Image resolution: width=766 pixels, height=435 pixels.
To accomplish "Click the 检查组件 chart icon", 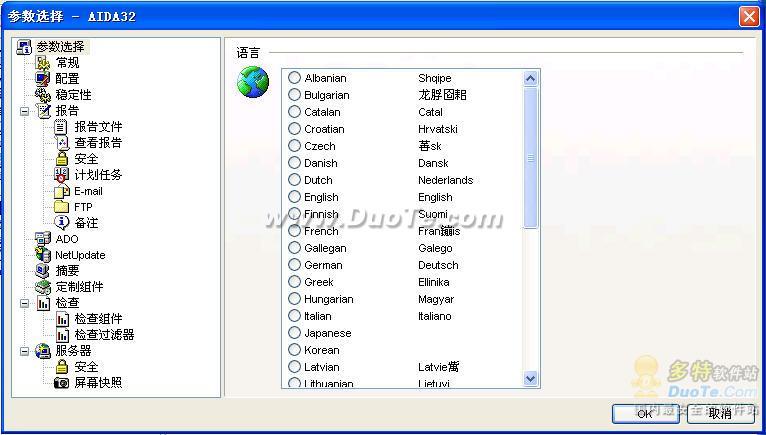I will coord(62,319).
